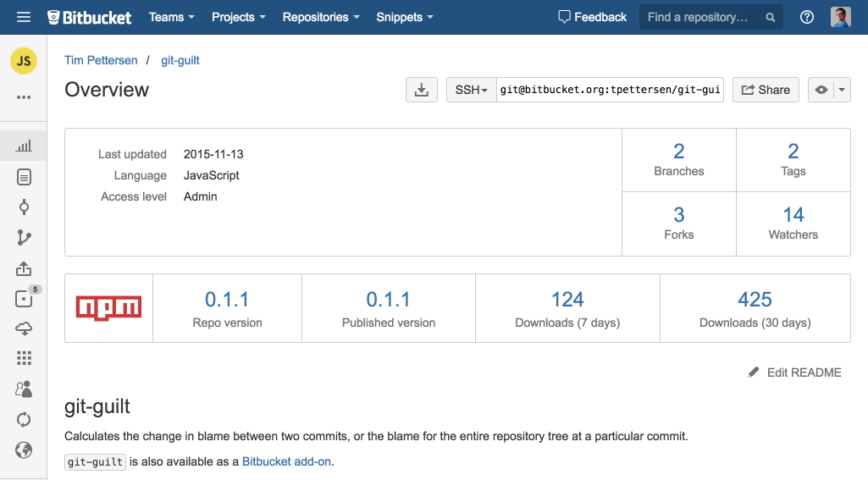Open the 2 Tags stat
The width and height of the screenshot is (868, 480).
point(793,160)
